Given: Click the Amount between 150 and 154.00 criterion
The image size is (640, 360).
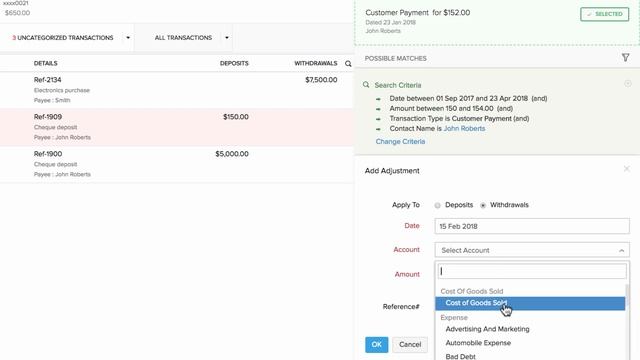Looking at the screenshot, I should click(451, 109).
